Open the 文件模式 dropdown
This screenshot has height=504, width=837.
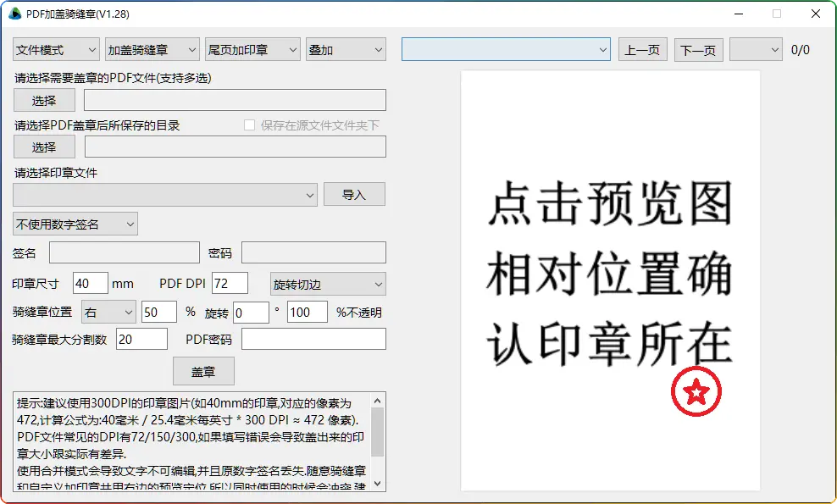(x=56, y=50)
